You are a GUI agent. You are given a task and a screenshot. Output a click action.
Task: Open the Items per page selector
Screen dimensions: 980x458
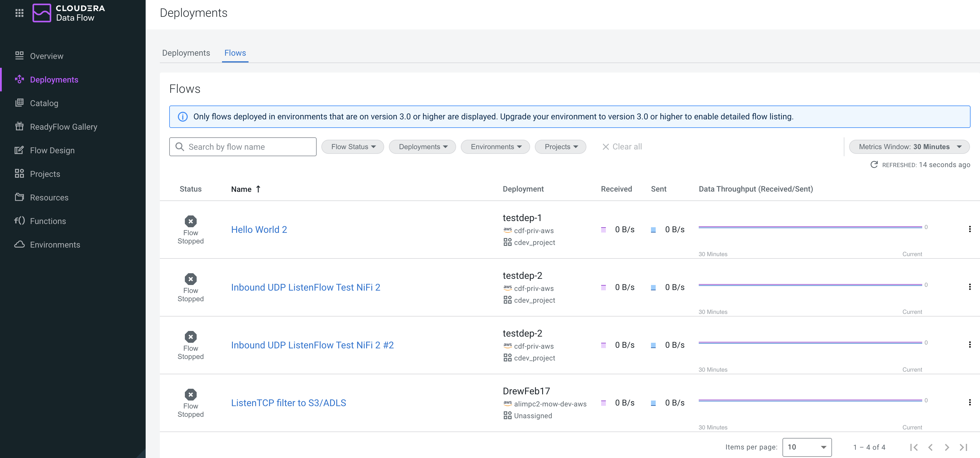807,447
